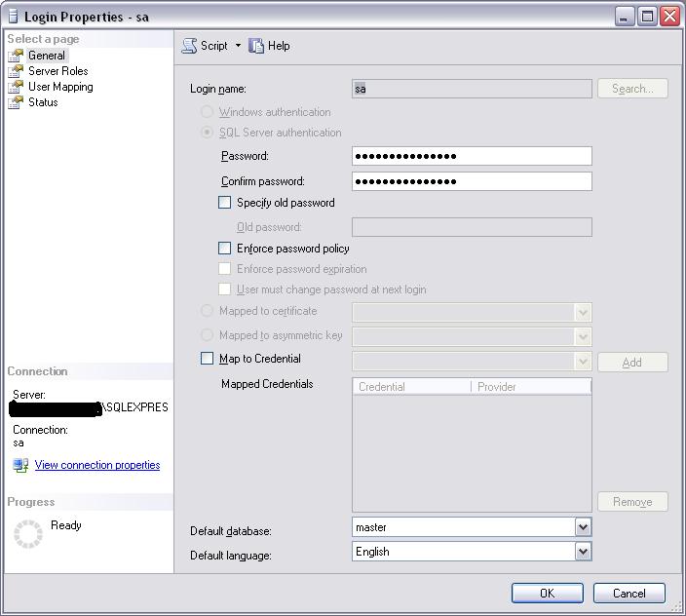Check Map to Credential checkbox

(x=207, y=359)
